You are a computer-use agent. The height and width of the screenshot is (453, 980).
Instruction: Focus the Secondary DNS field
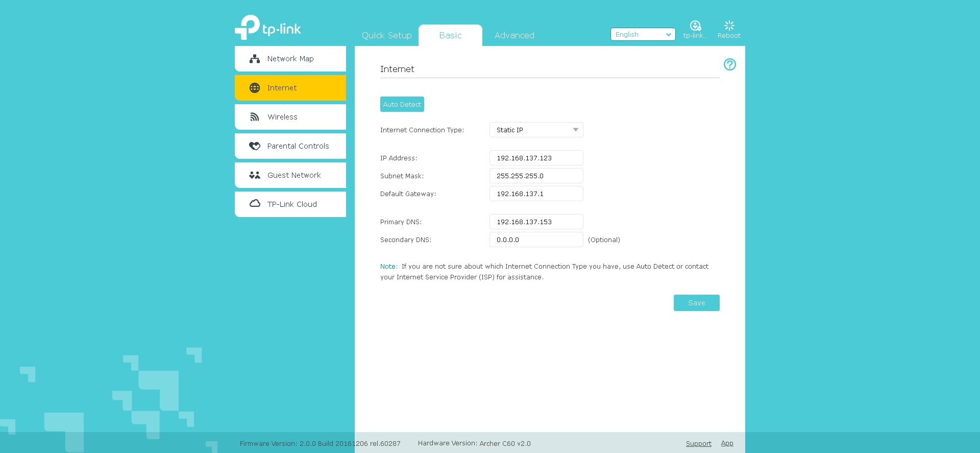tap(536, 240)
